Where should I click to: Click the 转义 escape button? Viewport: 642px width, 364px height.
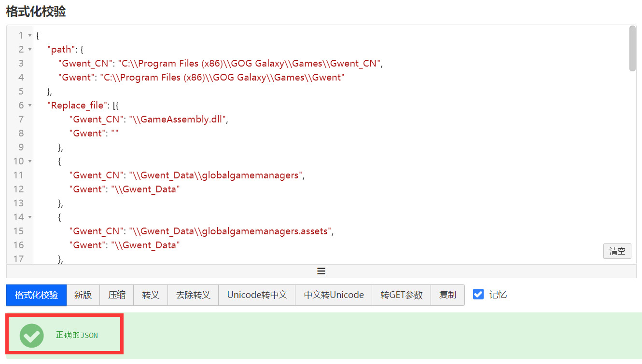151,295
